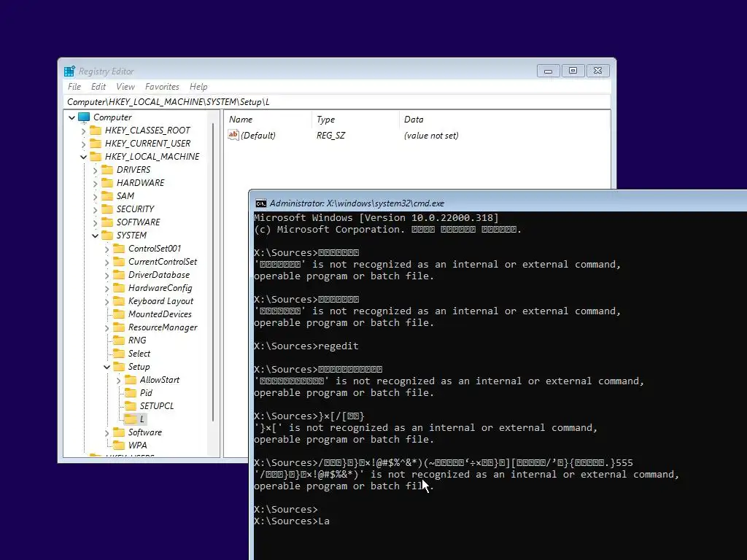
Task: Click the HKEY_LOCAL_MACHINE folder icon
Action: (96, 156)
